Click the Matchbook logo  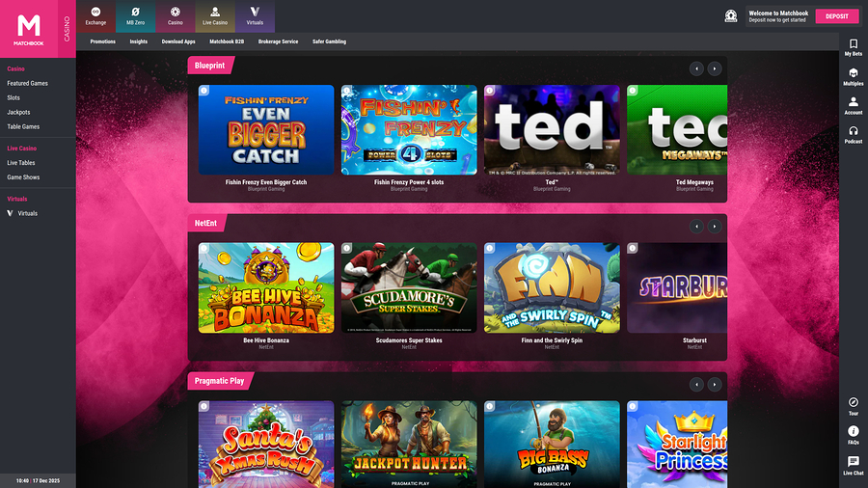point(29,29)
